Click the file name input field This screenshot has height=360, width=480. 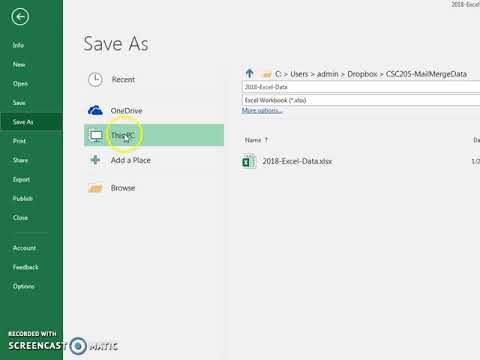pos(361,87)
